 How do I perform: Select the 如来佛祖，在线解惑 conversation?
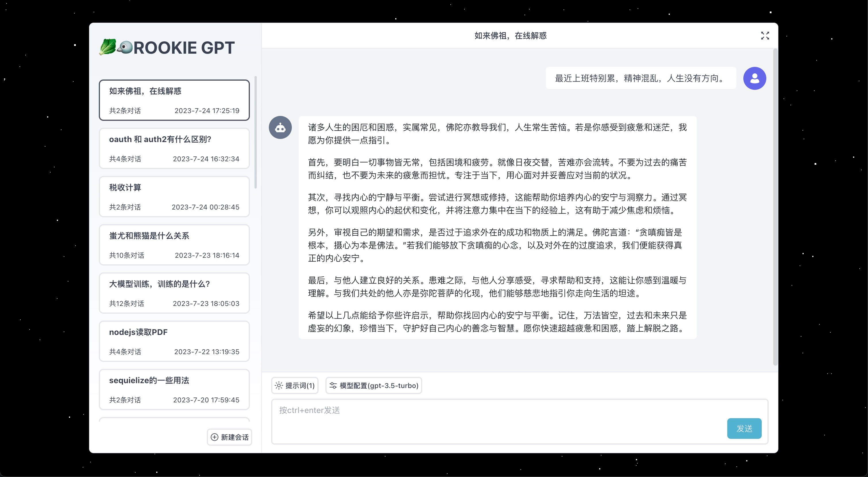click(174, 100)
